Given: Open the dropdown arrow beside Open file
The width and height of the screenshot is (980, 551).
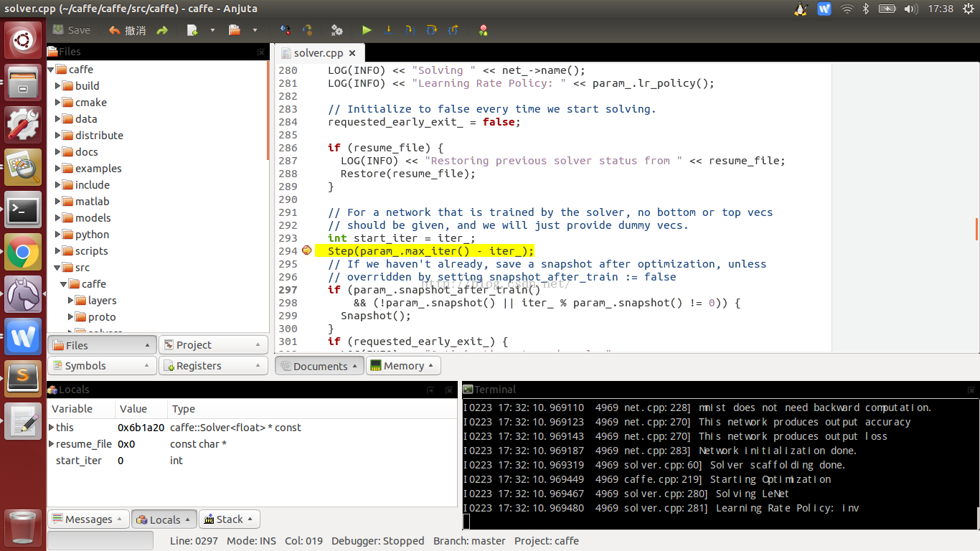Looking at the screenshot, I should (255, 30).
